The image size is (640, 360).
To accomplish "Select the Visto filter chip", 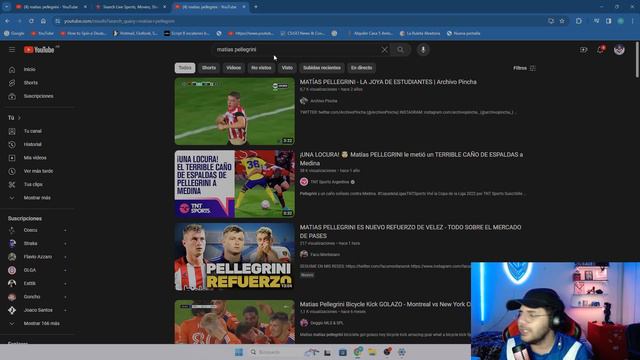I will coord(287,68).
